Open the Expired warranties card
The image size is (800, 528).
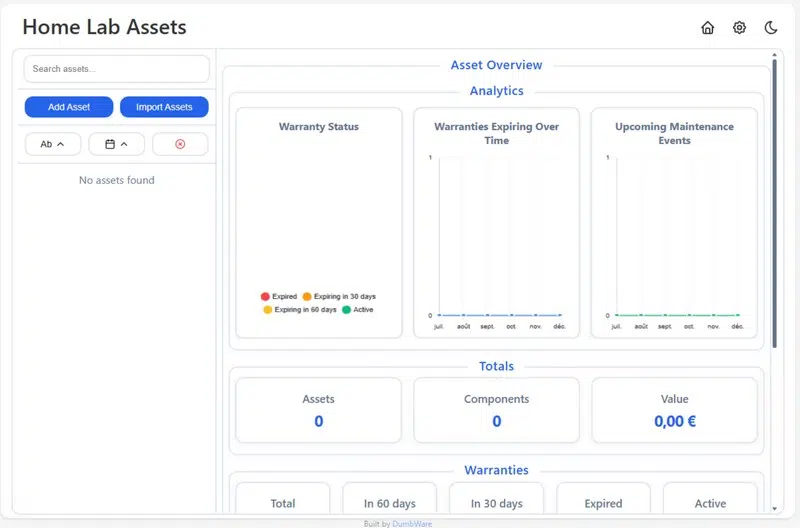point(603,498)
